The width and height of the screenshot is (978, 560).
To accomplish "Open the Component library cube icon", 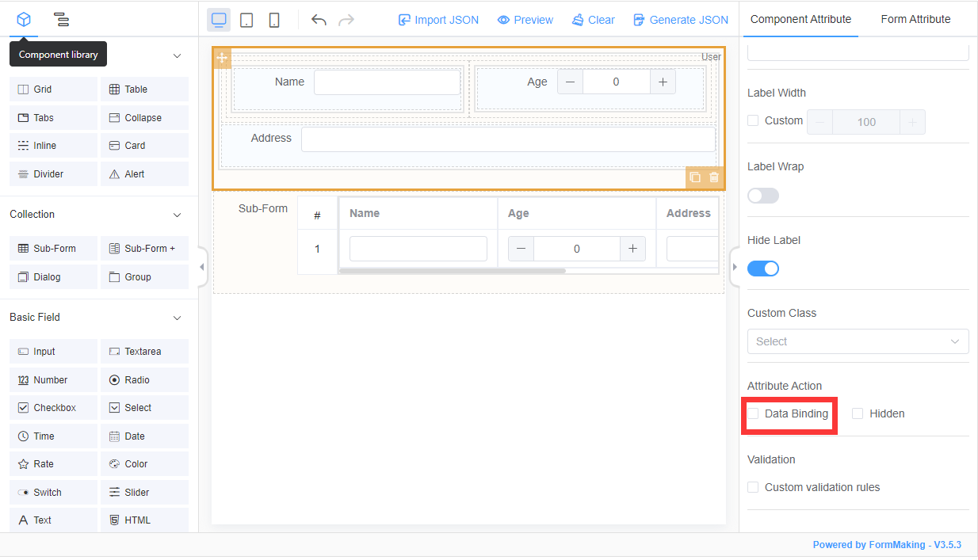I will coord(24,20).
